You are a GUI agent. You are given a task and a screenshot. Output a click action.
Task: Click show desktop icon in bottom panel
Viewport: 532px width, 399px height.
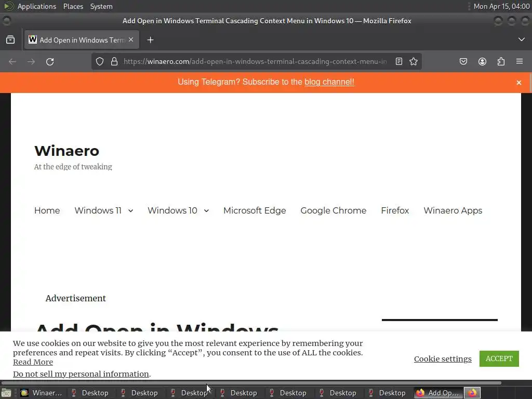[x=6, y=393]
